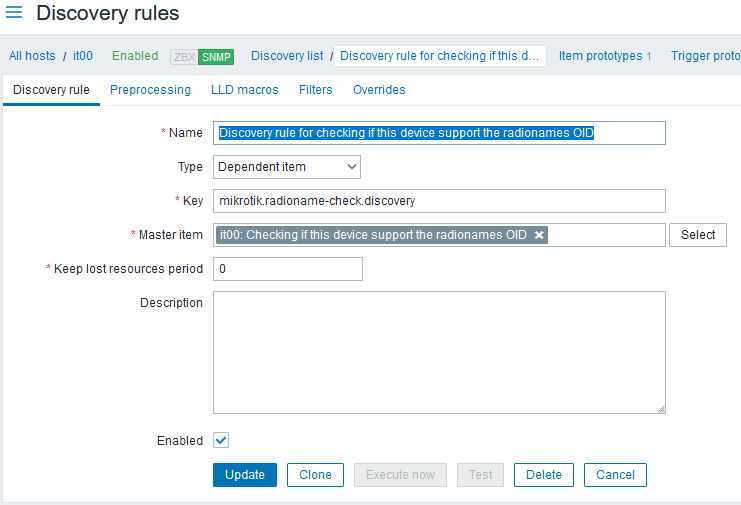Click the Update button
The height and width of the screenshot is (505, 741).
[245, 475]
